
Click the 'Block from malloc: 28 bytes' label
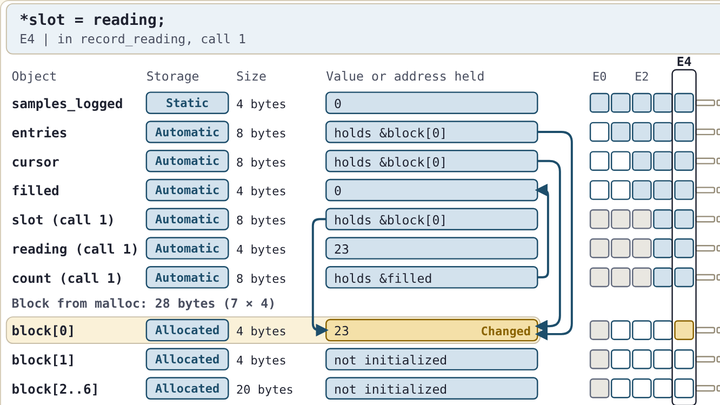pyautogui.click(x=143, y=304)
